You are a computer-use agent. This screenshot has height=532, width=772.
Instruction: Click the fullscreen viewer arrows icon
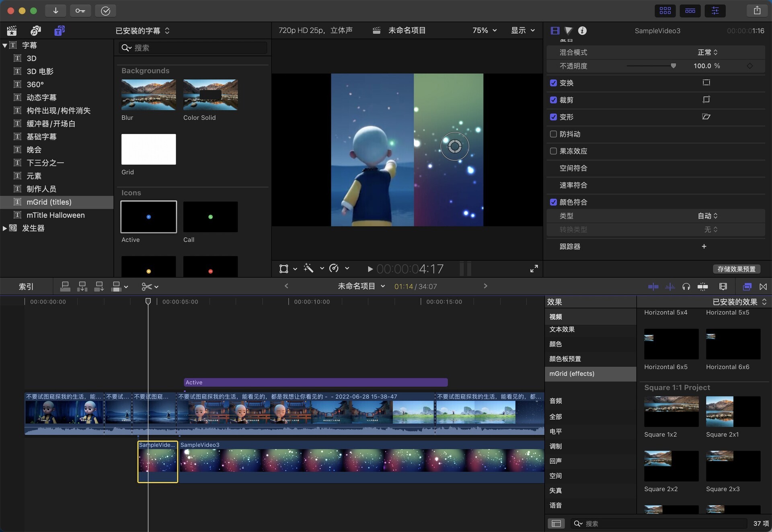534,269
